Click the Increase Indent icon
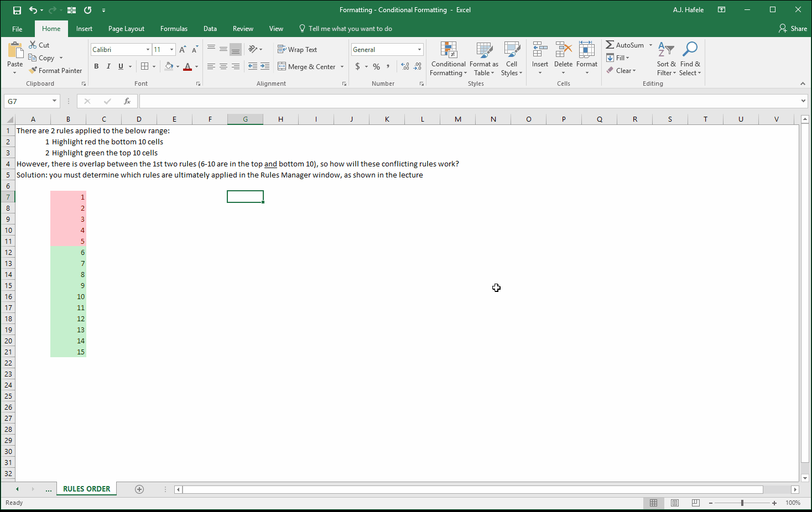This screenshot has width=812, height=512. point(266,66)
